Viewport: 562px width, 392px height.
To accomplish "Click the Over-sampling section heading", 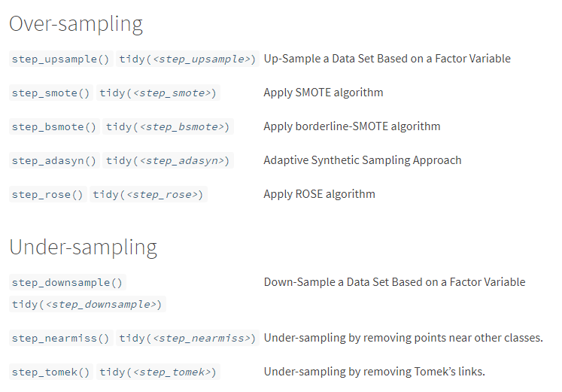I will pos(75,23).
